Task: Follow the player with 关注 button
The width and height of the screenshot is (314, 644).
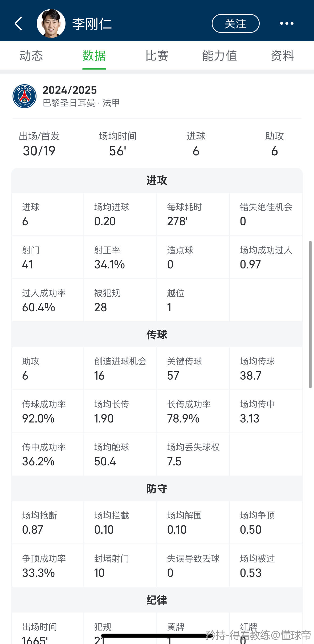Action: pyautogui.click(x=235, y=23)
